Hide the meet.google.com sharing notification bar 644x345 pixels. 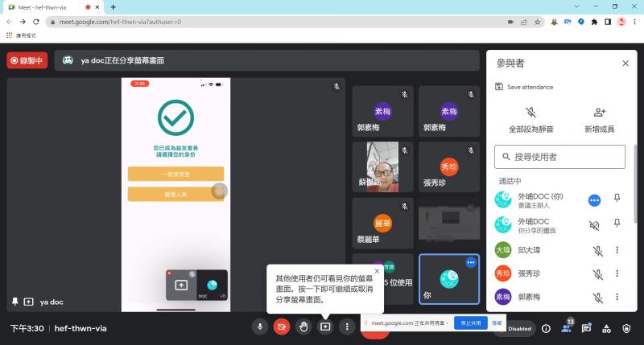(x=497, y=323)
